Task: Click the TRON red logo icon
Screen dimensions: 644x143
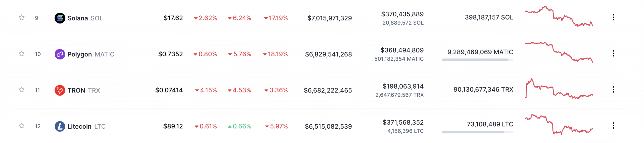Action: (x=60, y=90)
